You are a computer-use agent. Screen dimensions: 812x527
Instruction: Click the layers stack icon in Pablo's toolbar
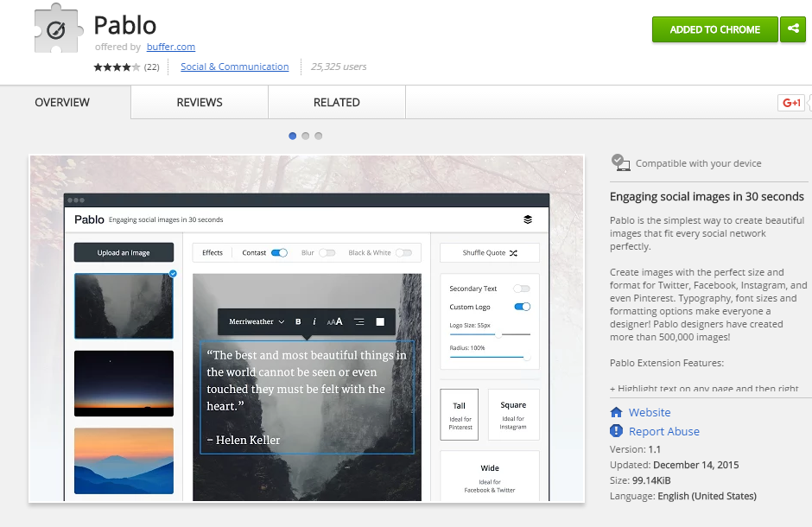pos(528,219)
